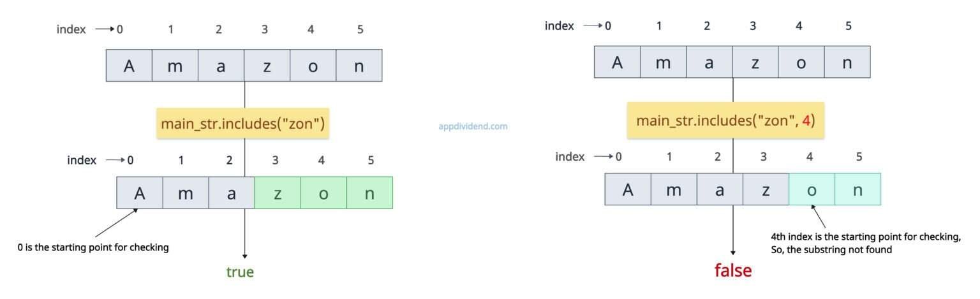Click the yellow main_str.includes("zon") code box
The image size is (980, 299).
[243, 124]
